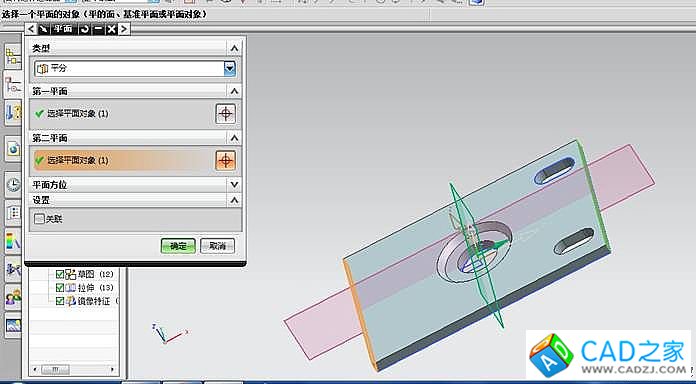The image size is (696, 384).
Task: Collapse the 第一平面 section
Action: pos(234,91)
